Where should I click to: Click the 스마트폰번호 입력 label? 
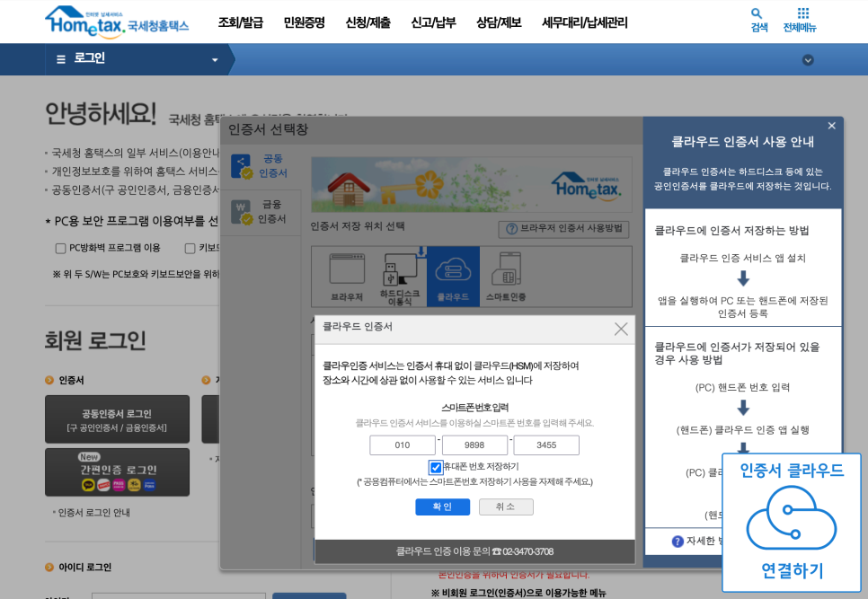coord(474,408)
